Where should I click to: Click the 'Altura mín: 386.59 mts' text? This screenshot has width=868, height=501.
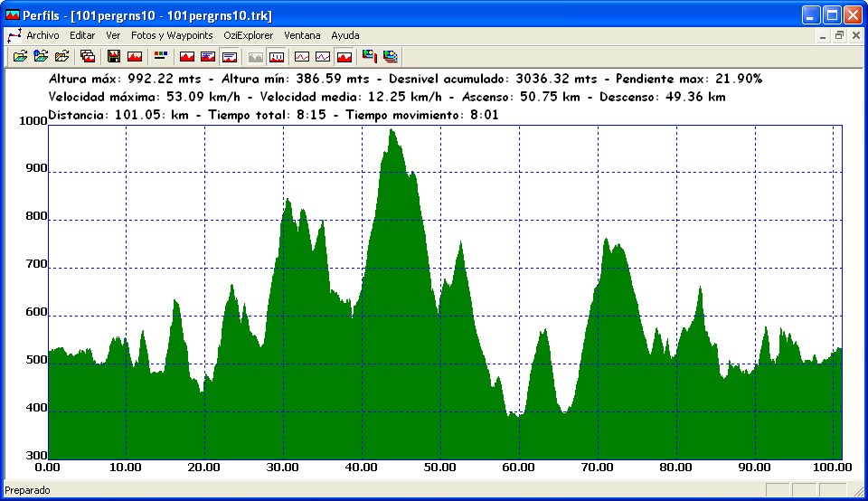(295, 80)
